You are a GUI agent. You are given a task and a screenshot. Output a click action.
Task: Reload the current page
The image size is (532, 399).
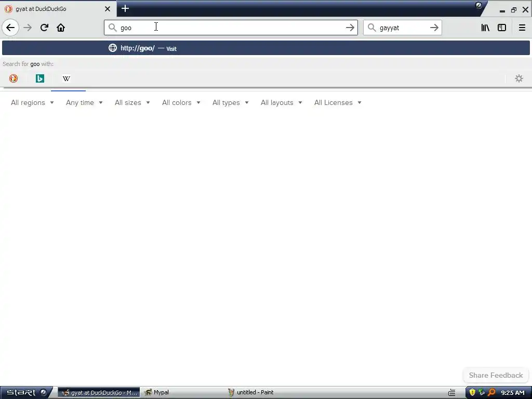coord(44,28)
